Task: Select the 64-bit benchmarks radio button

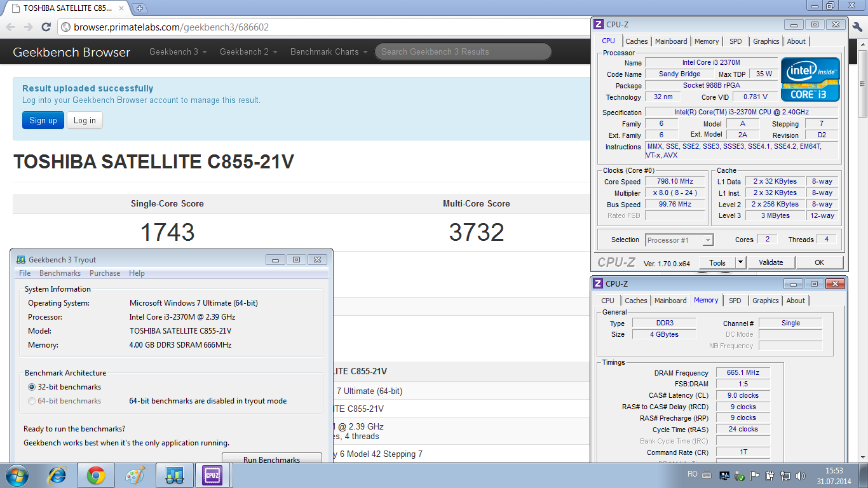Action: [32, 401]
